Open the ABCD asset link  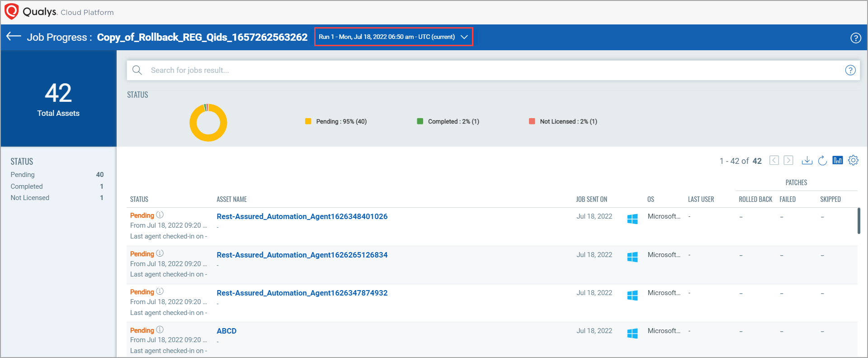coord(226,331)
